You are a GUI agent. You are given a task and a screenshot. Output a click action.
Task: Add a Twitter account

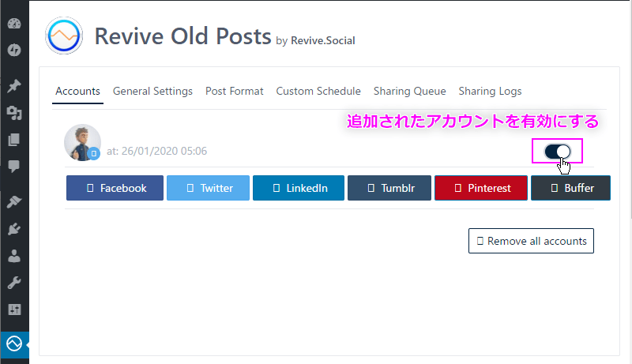point(208,188)
